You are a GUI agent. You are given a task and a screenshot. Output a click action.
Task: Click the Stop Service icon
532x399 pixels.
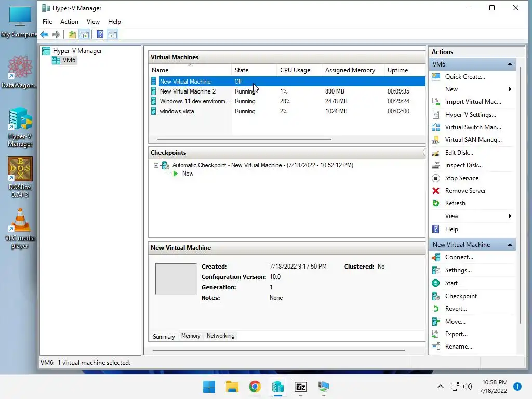click(x=436, y=178)
